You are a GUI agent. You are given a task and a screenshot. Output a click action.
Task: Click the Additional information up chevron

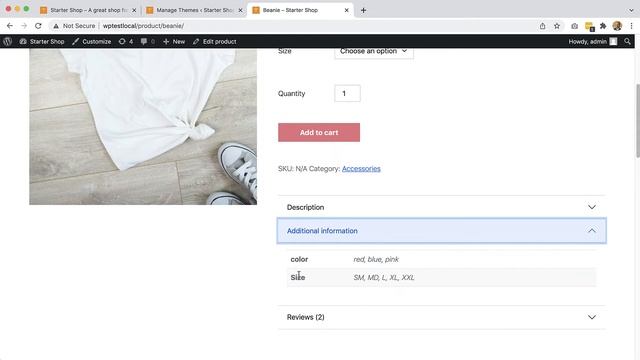592,231
